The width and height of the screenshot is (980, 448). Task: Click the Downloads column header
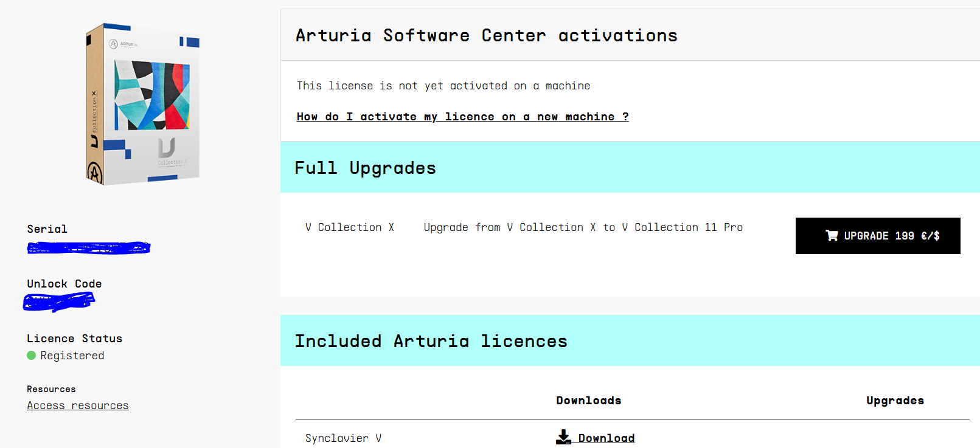click(589, 401)
